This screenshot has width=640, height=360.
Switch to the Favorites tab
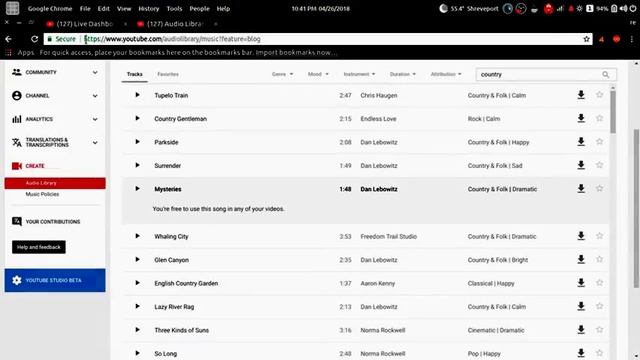point(168,74)
